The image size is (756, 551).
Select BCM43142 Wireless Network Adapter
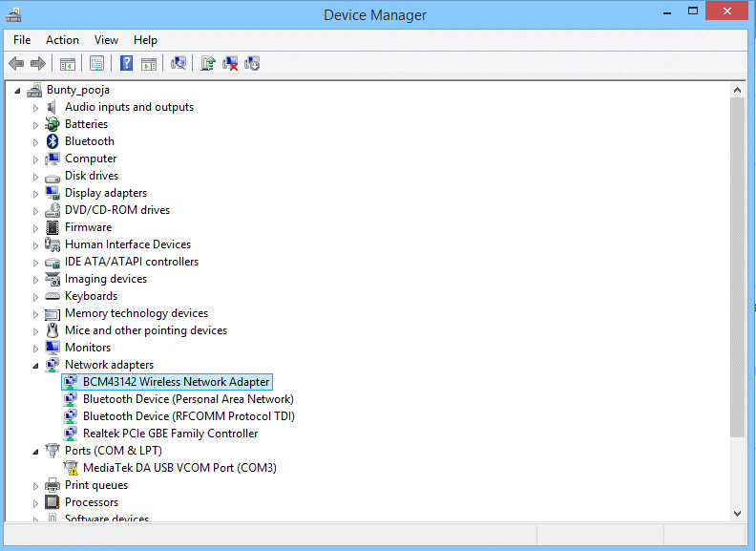pos(176,382)
